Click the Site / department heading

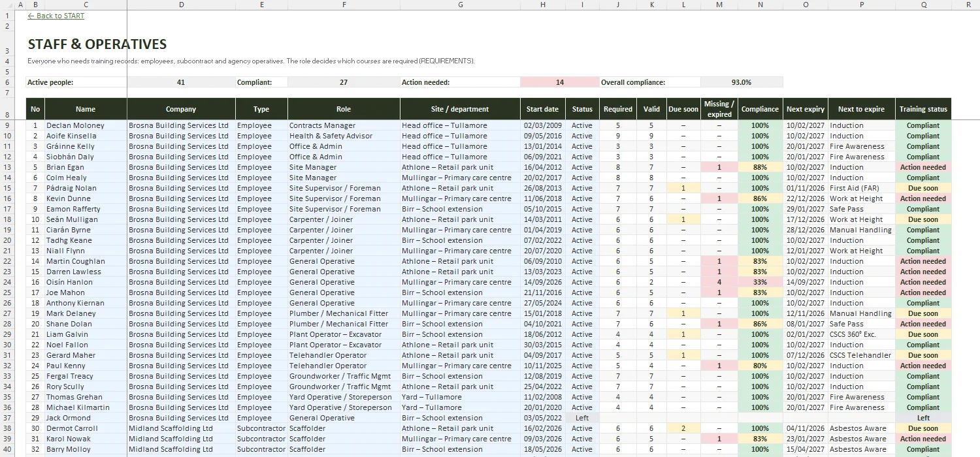461,109
